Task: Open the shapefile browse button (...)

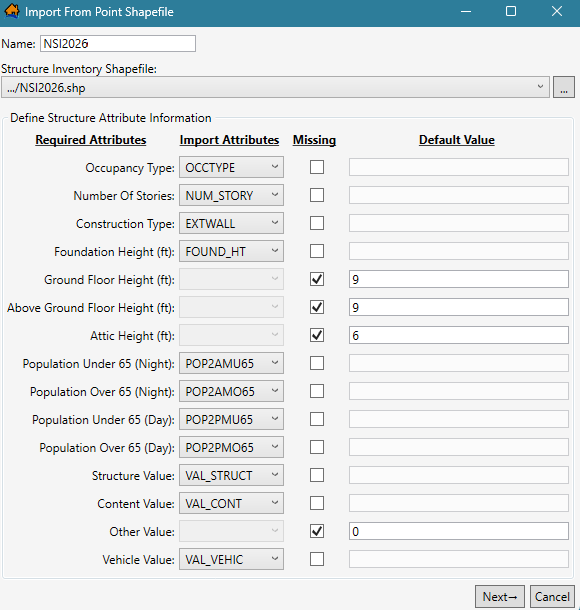Action: coord(564,87)
